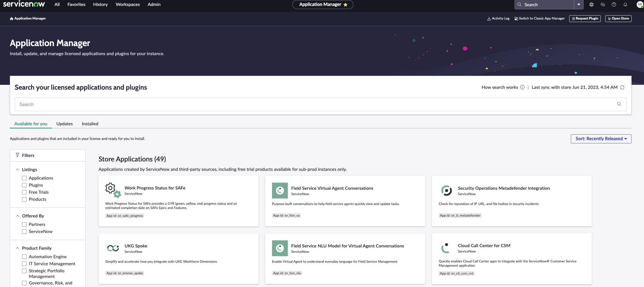Open the notifications bell icon

625,5
